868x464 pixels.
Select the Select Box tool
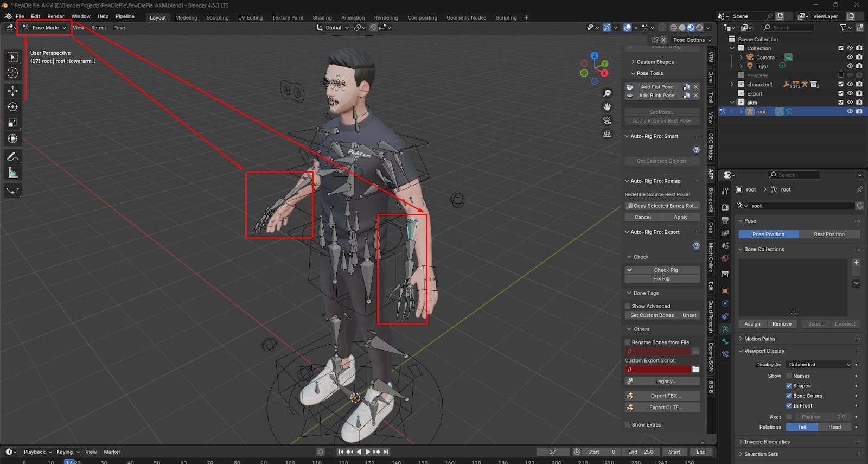click(x=12, y=57)
